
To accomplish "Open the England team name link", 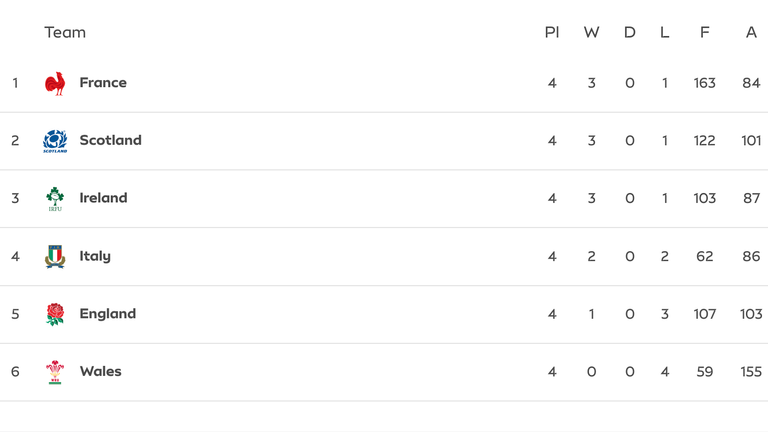I will pos(107,314).
